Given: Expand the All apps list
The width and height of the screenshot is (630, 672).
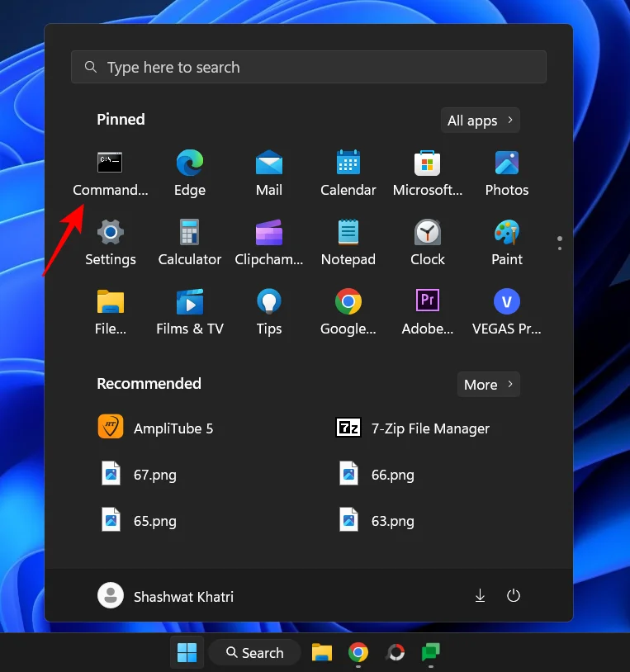Looking at the screenshot, I should pyautogui.click(x=480, y=121).
